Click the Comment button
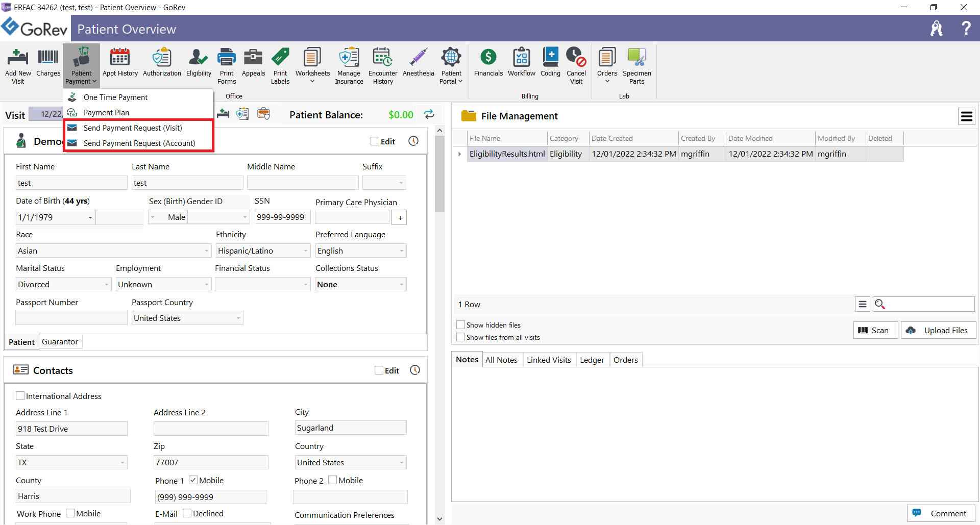The width and height of the screenshot is (980, 525). point(941,513)
